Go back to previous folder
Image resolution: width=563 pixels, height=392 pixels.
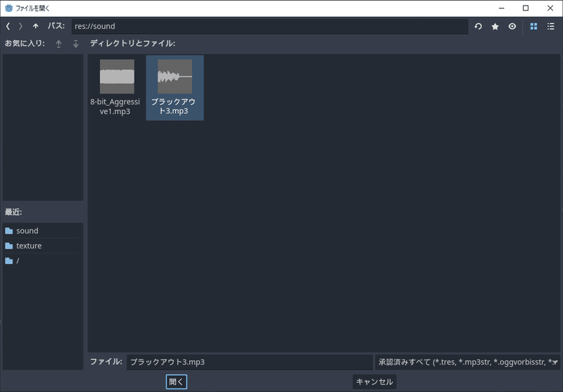click(x=8, y=26)
